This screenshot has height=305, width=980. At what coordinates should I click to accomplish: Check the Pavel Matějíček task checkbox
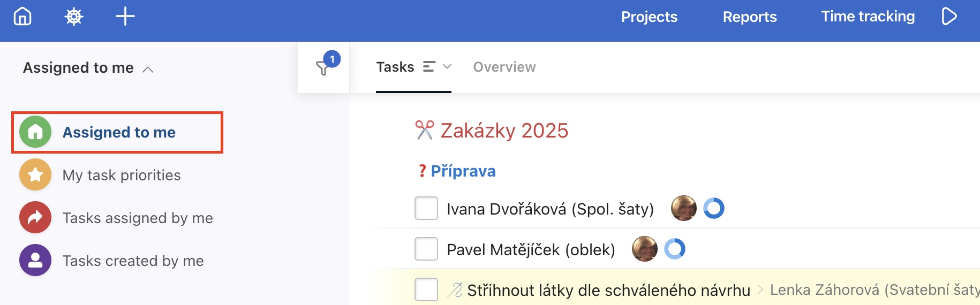coord(426,249)
